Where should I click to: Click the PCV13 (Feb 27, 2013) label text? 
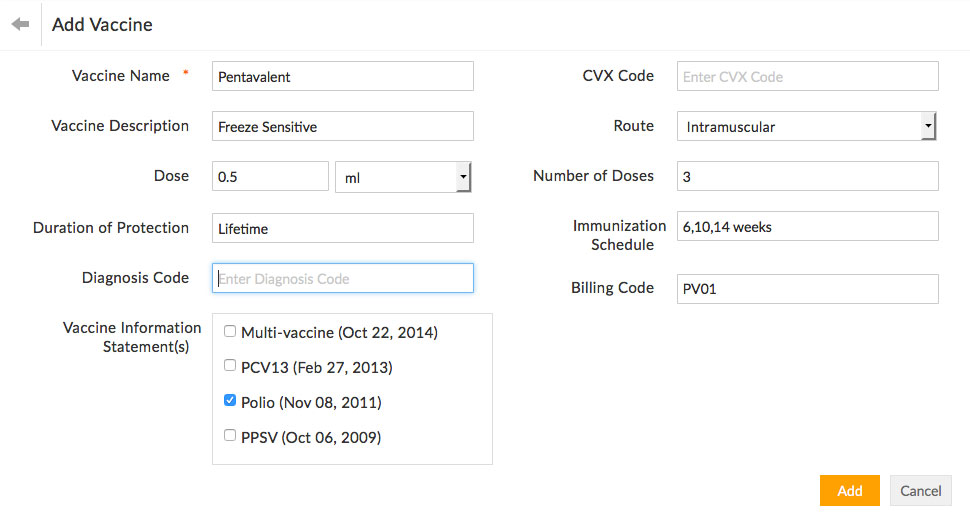pos(316,367)
